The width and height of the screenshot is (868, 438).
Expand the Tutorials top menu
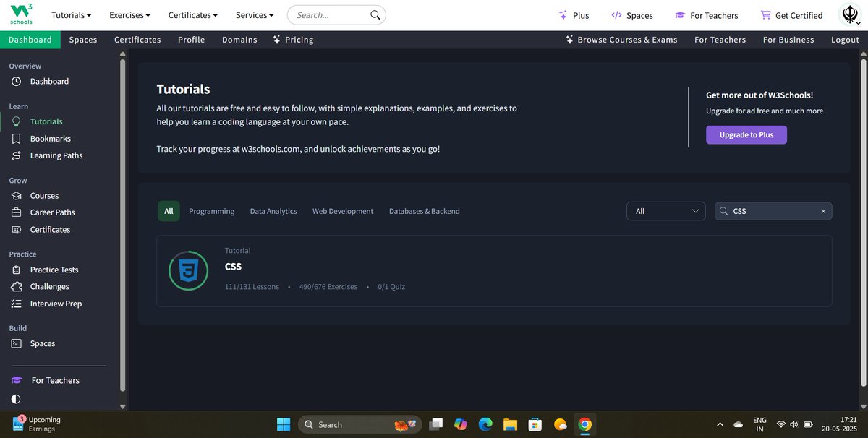click(72, 15)
